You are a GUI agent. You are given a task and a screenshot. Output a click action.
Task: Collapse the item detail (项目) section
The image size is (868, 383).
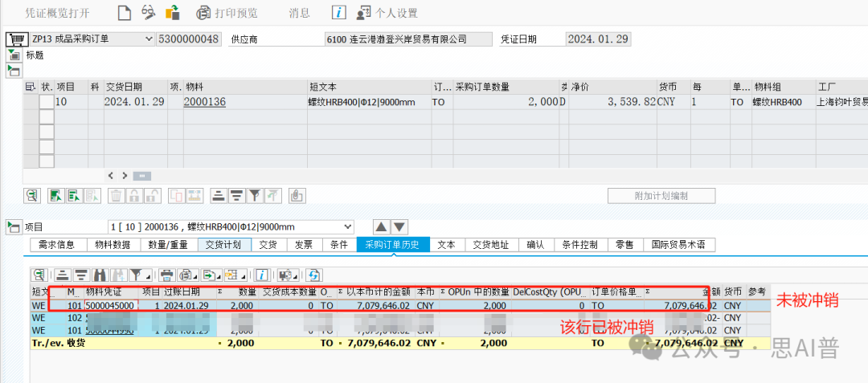pos(14,227)
